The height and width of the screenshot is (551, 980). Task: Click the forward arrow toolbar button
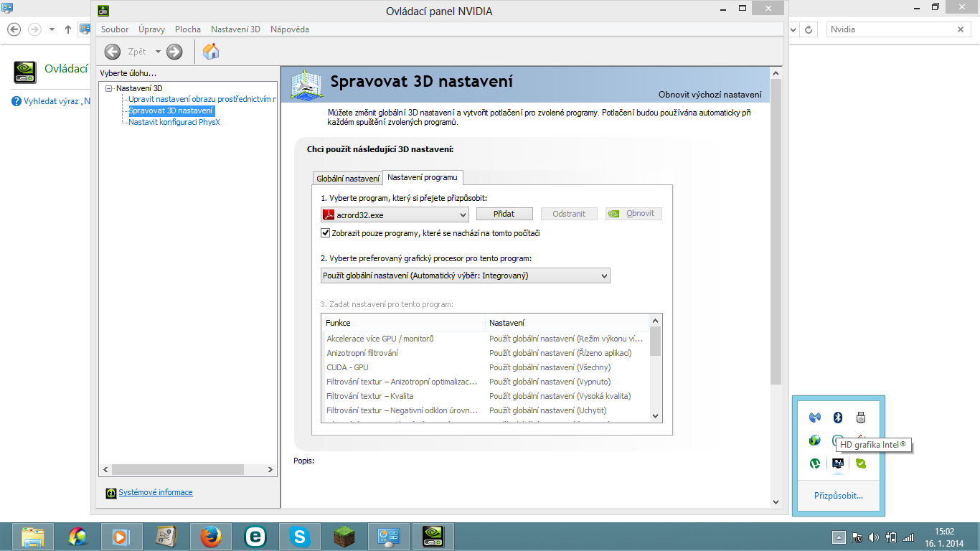pyautogui.click(x=174, y=52)
